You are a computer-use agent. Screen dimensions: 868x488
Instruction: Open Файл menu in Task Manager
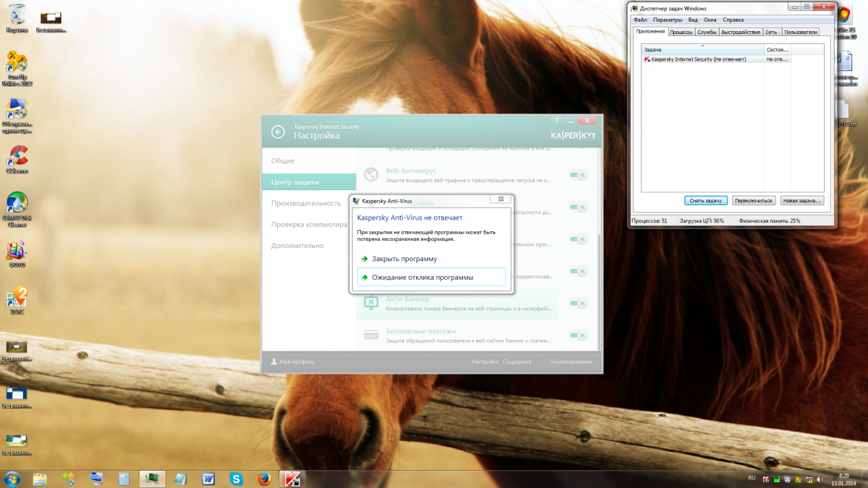click(639, 20)
